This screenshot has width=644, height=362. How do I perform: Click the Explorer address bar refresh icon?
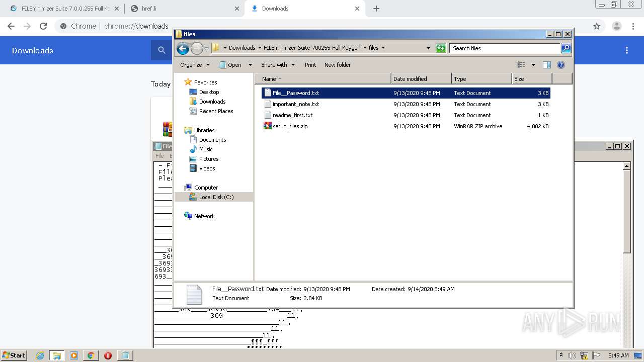441,48
